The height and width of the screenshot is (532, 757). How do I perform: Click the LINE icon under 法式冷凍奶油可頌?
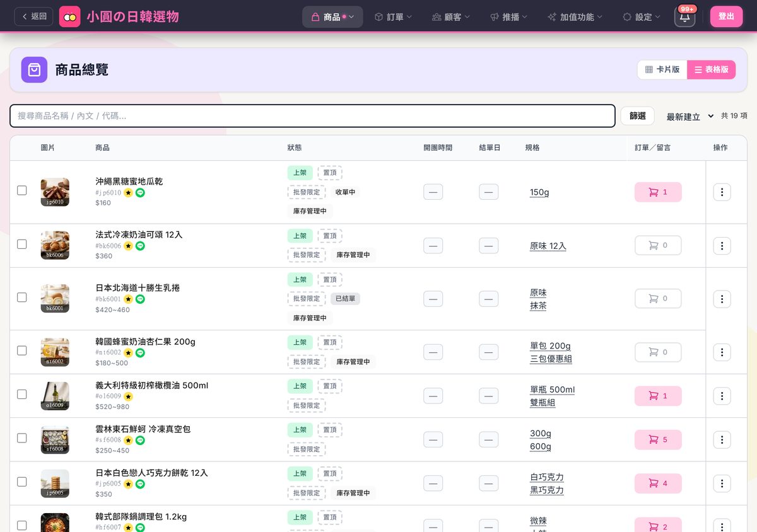140,246
